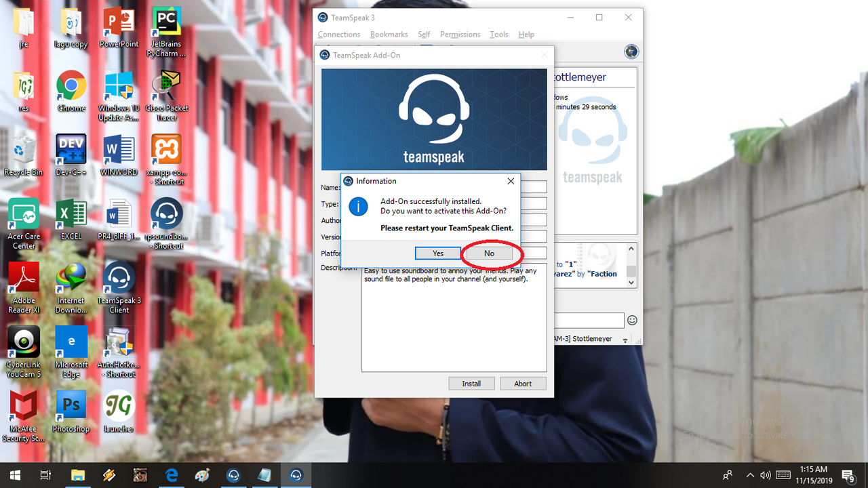Open the Self menu in TeamSpeak 3
The image size is (868, 488).
click(424, 35)
